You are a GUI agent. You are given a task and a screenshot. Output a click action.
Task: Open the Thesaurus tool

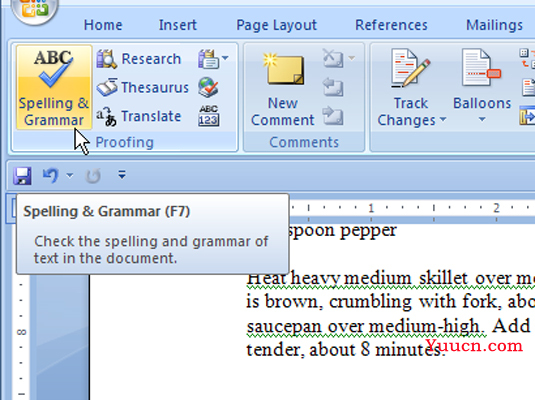(x=143, y=88)
